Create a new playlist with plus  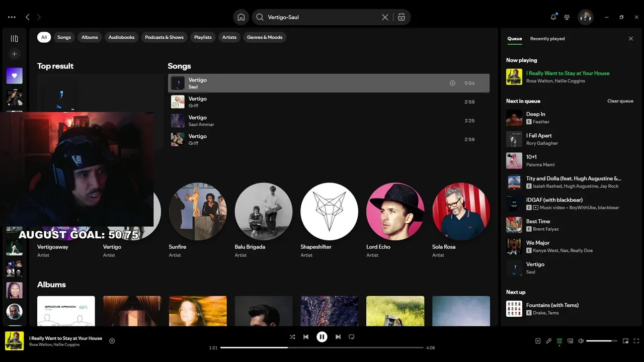(x=14, y=54)
